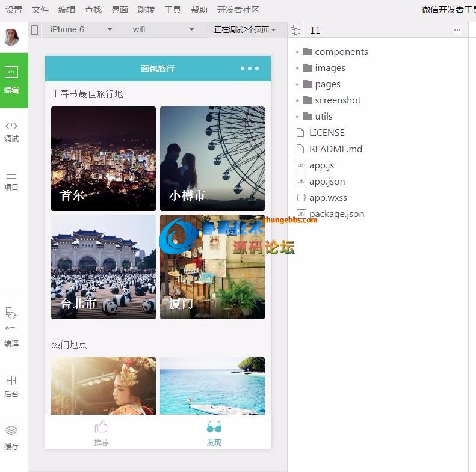Open the 工具 menu

point(173,10)
